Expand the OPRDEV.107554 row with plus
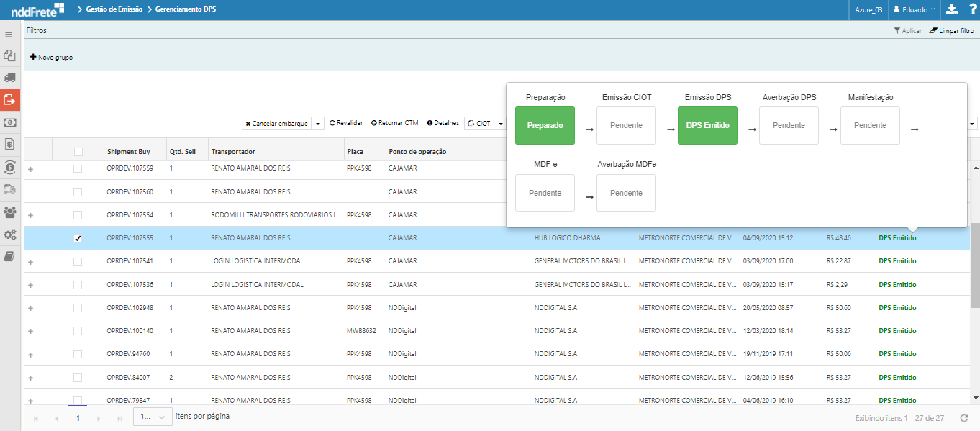 pyautogui.click(x=30, y=215)
